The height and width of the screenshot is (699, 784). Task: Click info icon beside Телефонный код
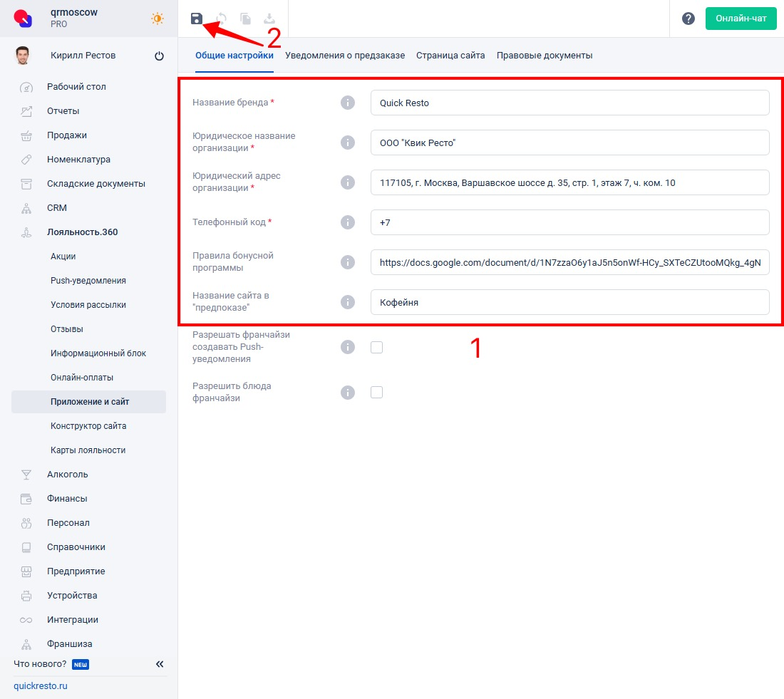pyautogui.click(x=347, y=222)
